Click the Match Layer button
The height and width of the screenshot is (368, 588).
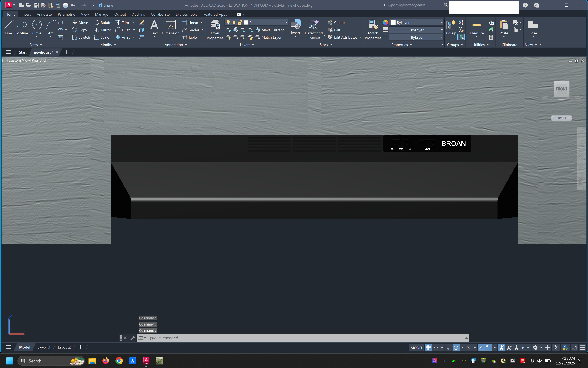(268, 37)
